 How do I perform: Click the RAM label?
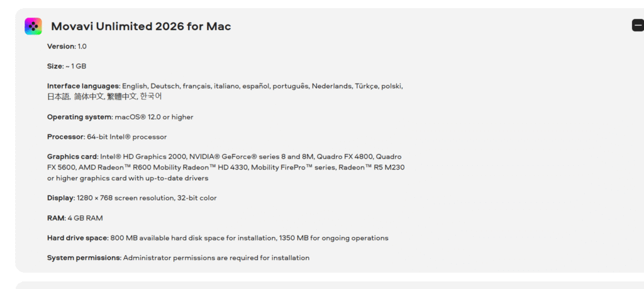56,218
